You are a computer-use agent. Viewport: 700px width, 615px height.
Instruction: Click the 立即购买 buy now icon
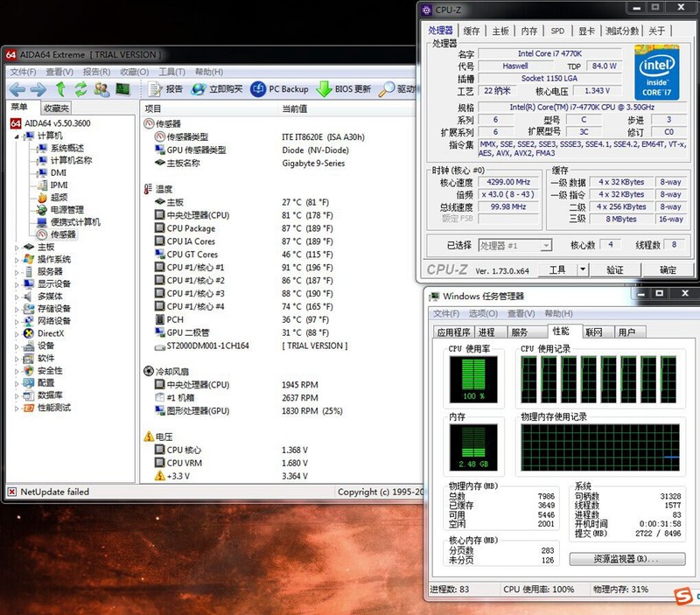pyautogui.click(x=199, y=89)
